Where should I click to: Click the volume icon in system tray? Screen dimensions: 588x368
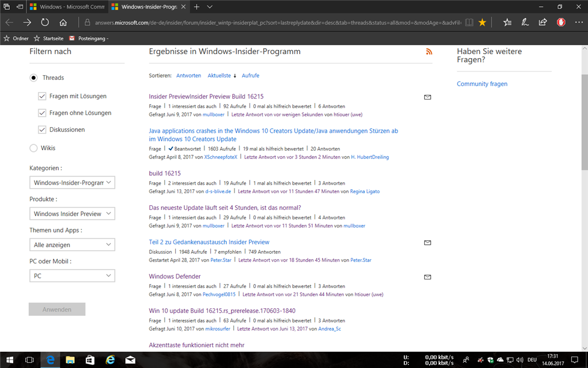coord(520,360)
